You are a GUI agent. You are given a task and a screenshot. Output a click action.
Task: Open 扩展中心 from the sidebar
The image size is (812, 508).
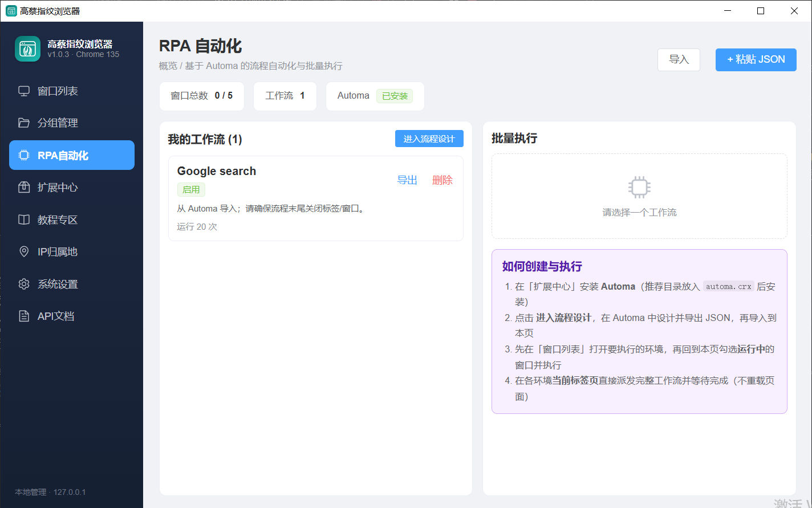tap(72, 188)
